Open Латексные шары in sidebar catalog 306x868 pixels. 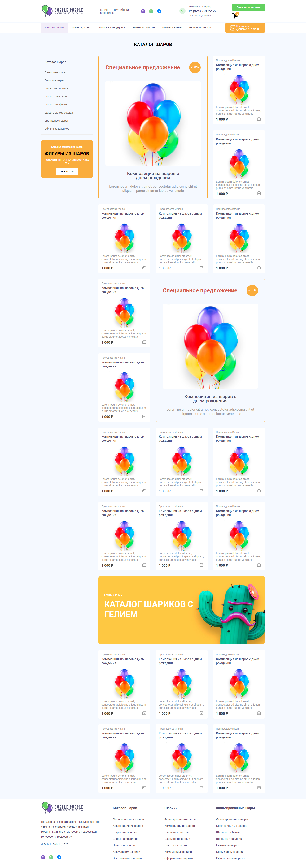(x=55, y=72)
